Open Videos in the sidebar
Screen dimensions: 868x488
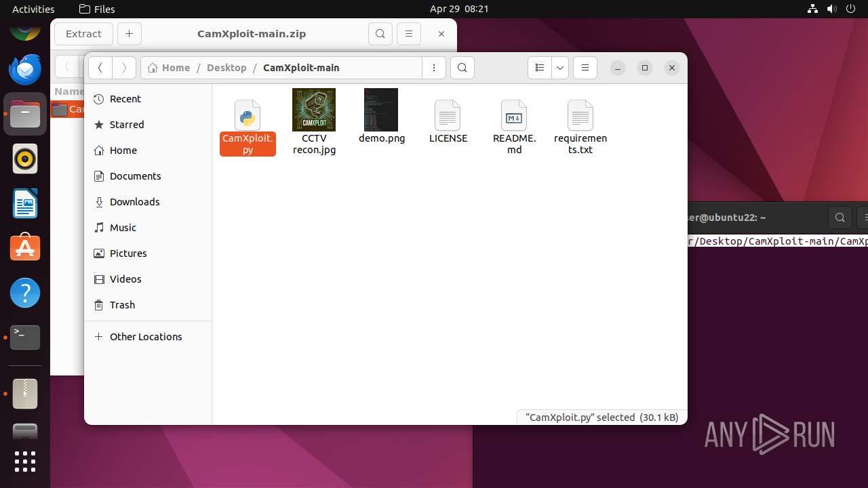pyautogui.click(x=148, y=279)
